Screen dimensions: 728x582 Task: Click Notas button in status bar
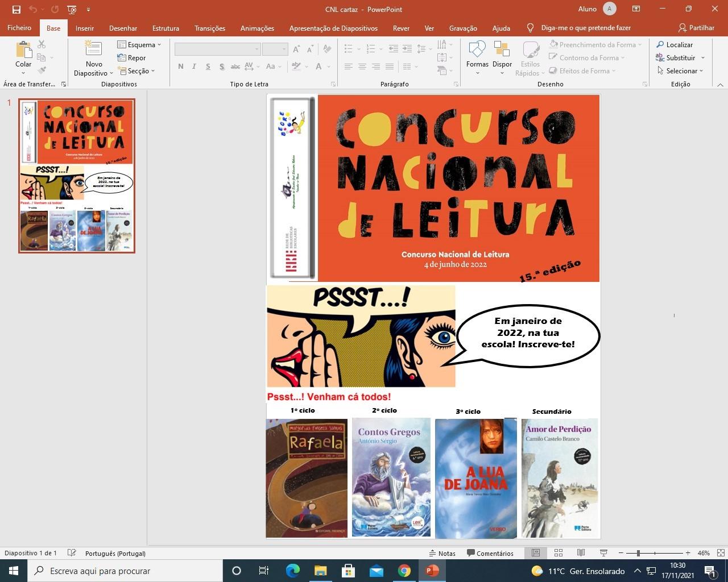(442, 553)
